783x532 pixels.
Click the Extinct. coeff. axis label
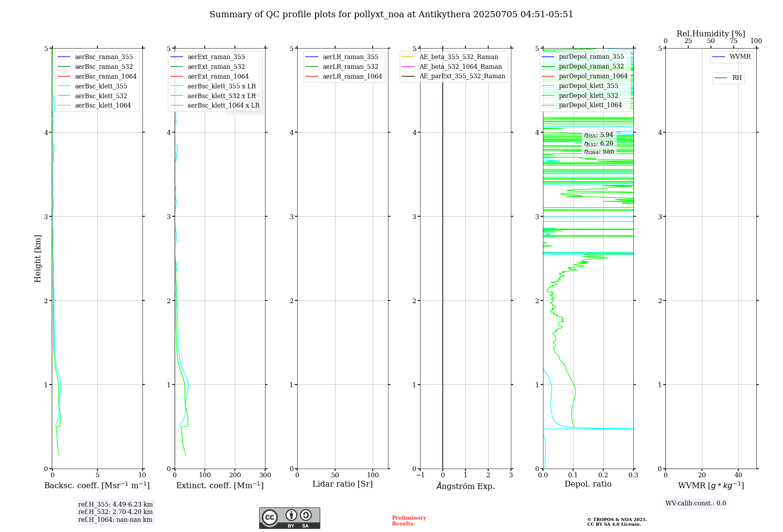[x=220, y=485]
